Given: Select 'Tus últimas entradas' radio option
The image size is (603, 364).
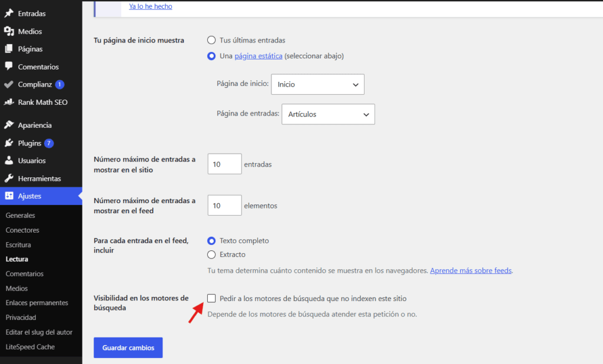Looking at the screenshot, I should click(x=211, y=40).
